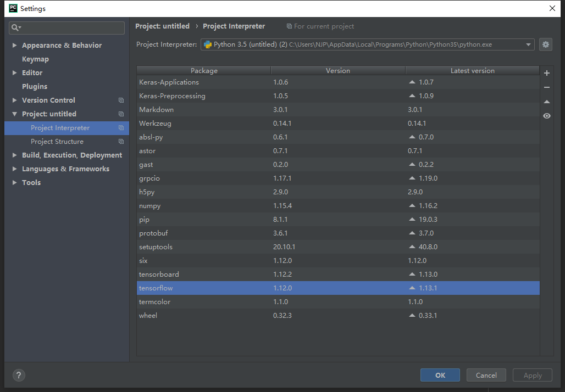Select the grpcio package row
This screenshot has height=392, width=565.
click(x=338, y=178)
